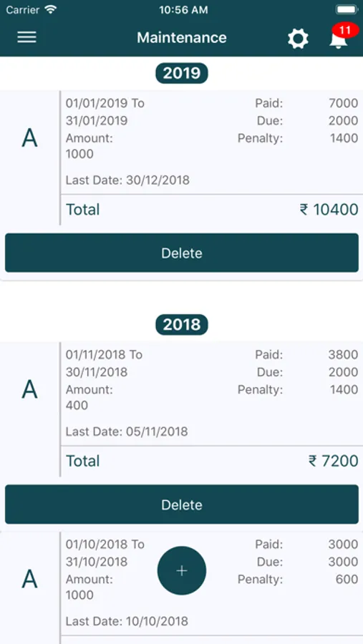Open the 01/10/2018 To 31/10/2018 period entry

105,553
